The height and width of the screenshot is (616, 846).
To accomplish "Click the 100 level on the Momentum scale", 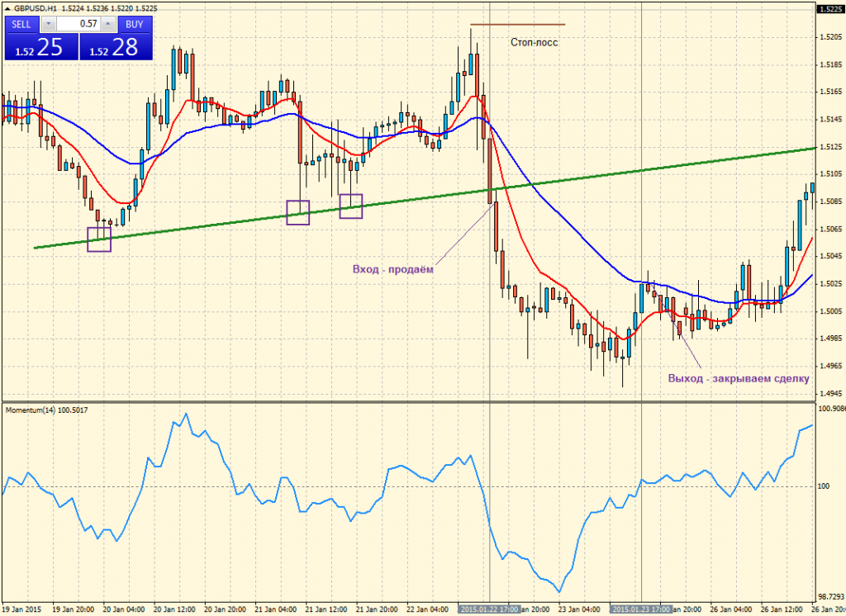I will coord(825,486).
